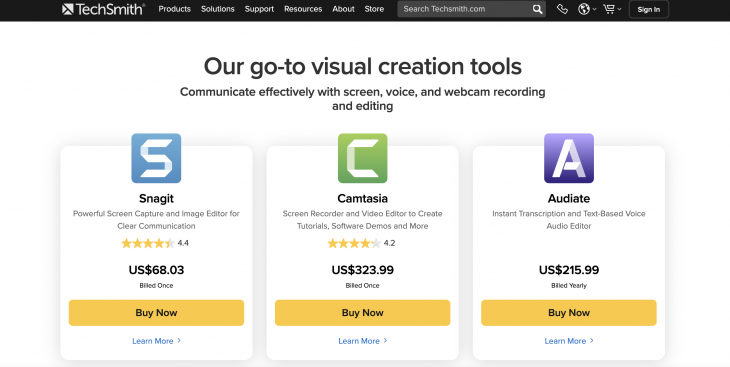730x367 pixels.
Task: Click the Snagit 4.4 star rating
Action: click(155, 243)
